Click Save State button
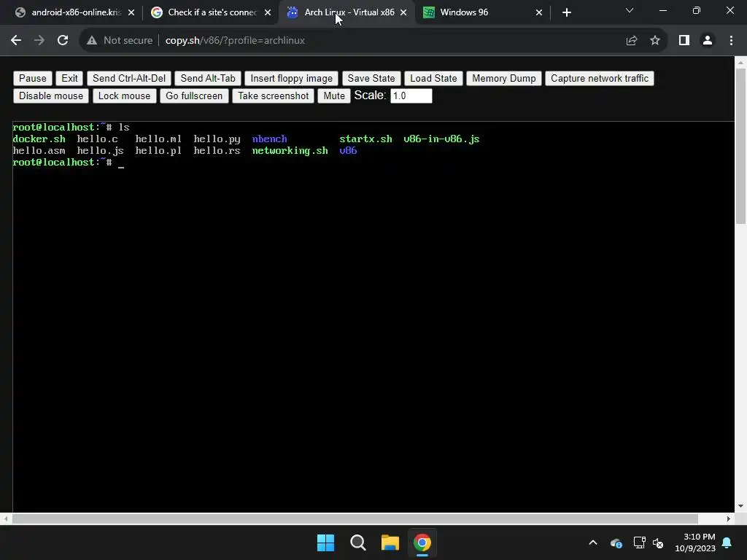The height and width of the screenshot is (560, 747). point(371,79)
